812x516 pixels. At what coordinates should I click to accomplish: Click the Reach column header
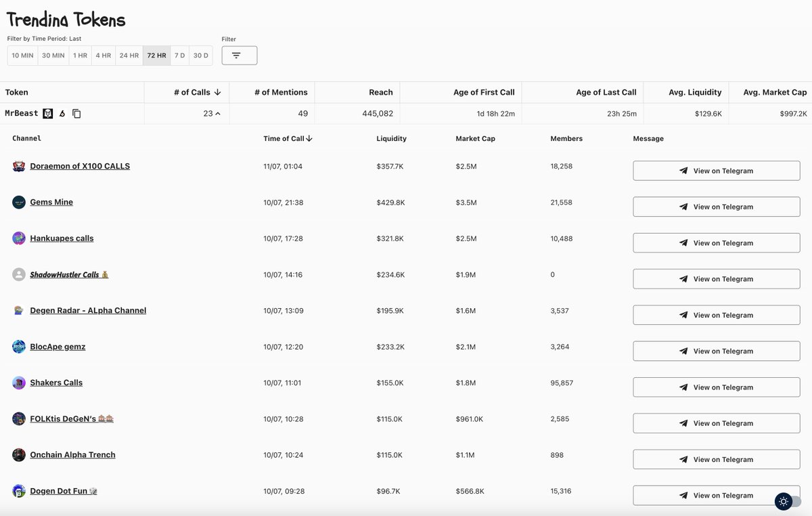[381, 92]
